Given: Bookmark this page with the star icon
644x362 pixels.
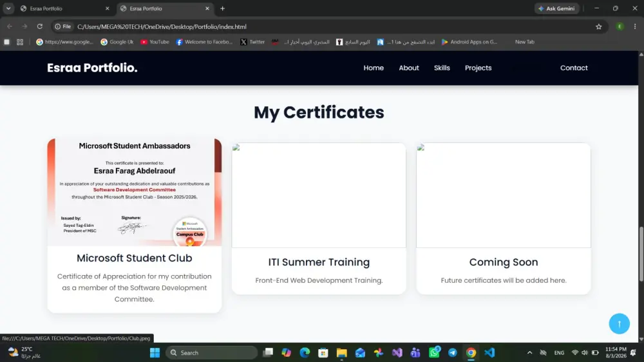Looking at the screenshot, I should coord(598,26).
